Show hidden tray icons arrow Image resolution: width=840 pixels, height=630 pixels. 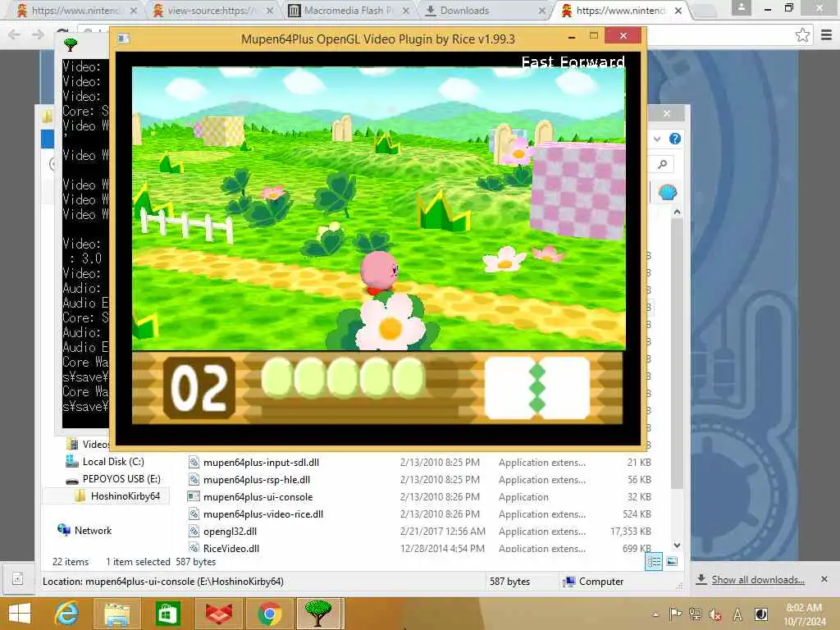pyautogui.click(x=655, y=614)
